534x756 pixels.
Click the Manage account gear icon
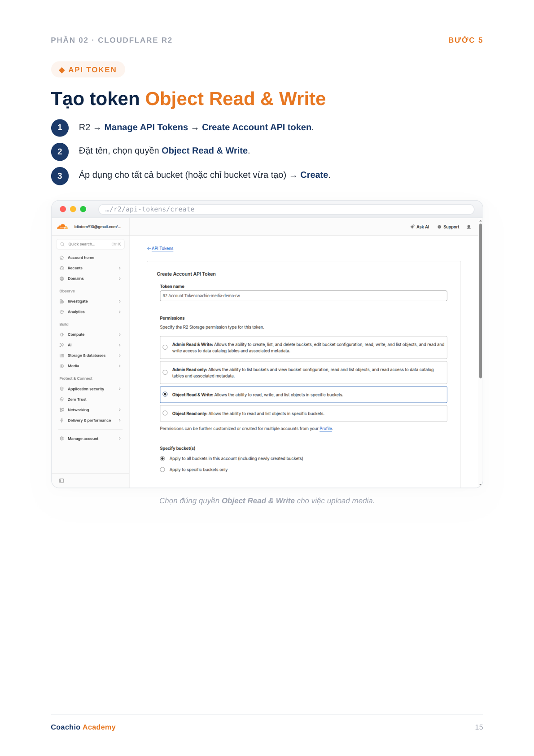click(x=62, y=439)
